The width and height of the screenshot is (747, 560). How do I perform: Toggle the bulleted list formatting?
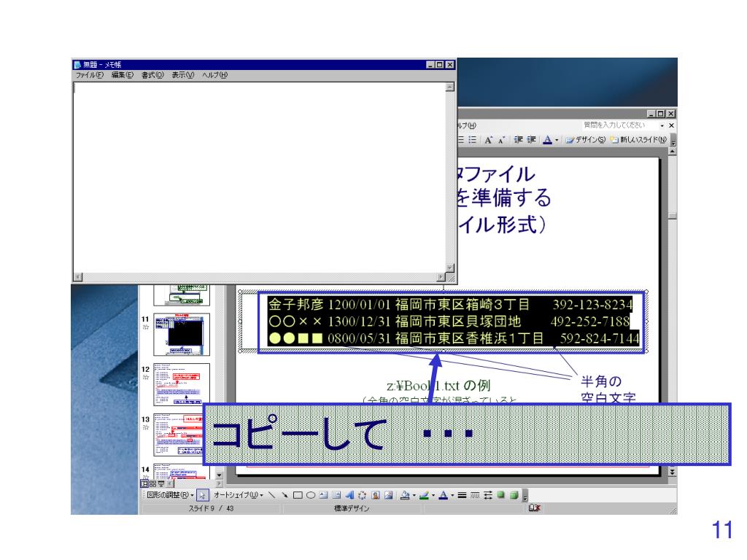coord(472,139)
